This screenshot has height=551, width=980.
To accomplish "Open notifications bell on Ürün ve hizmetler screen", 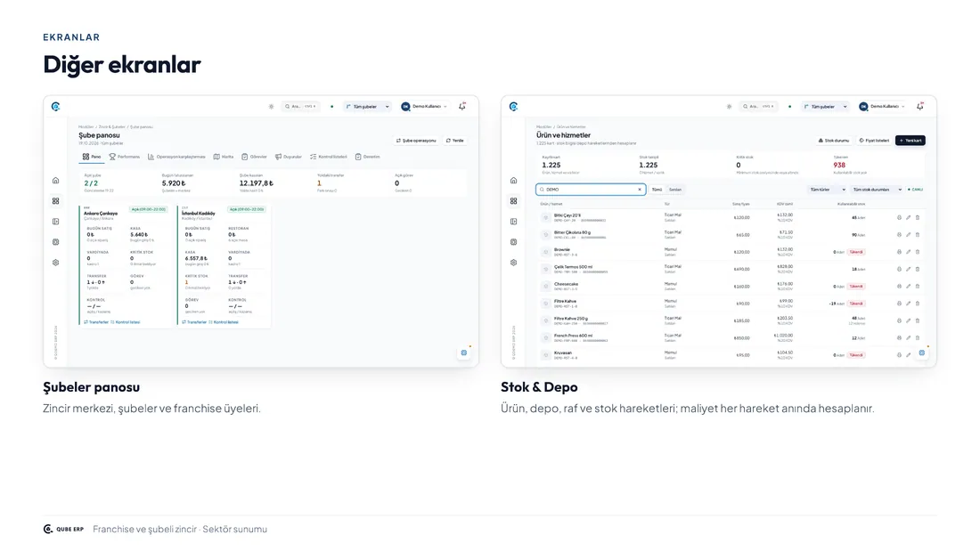I will point(920,106).
